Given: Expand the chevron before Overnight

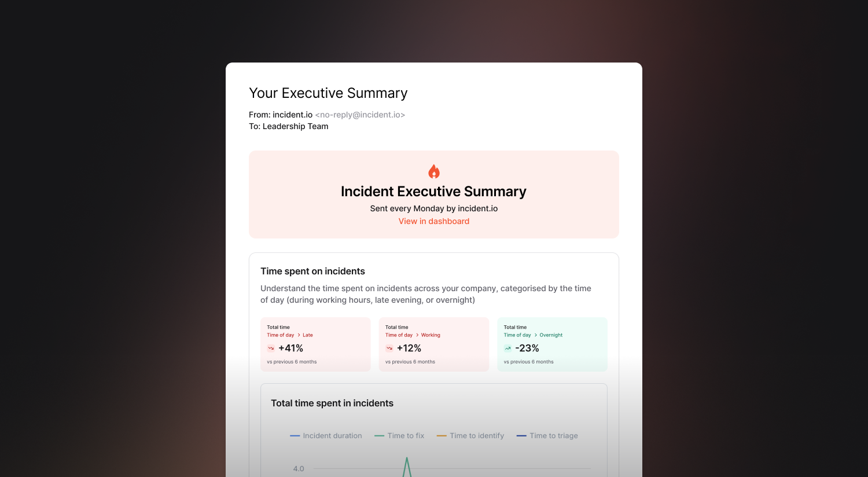Looking at the screenshot, I should coord(535,335).
